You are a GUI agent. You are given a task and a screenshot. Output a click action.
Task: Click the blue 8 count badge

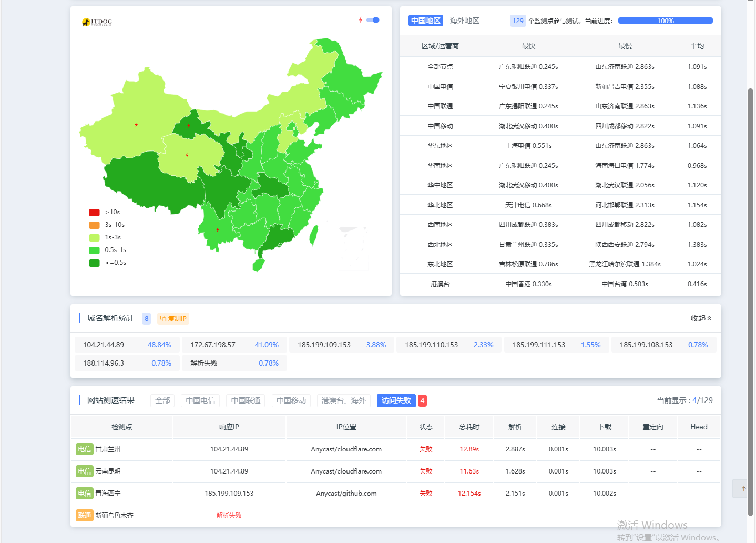pos(147,318)
